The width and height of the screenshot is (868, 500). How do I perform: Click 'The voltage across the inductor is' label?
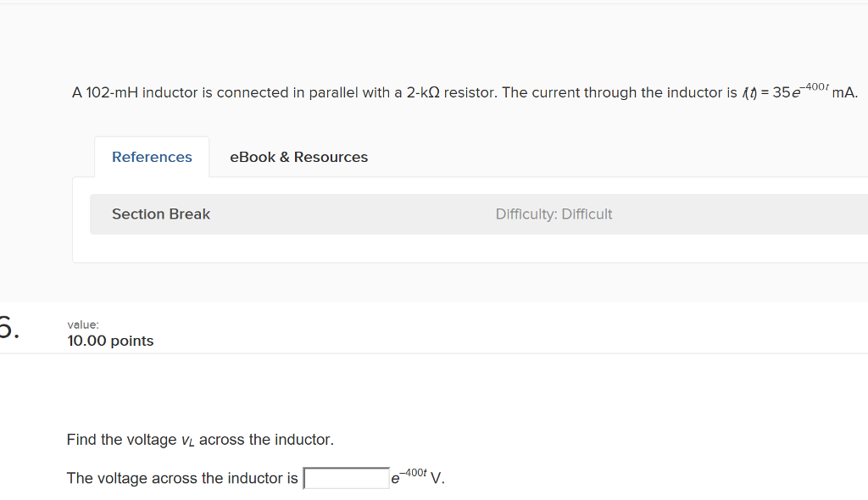coord(182,479)
